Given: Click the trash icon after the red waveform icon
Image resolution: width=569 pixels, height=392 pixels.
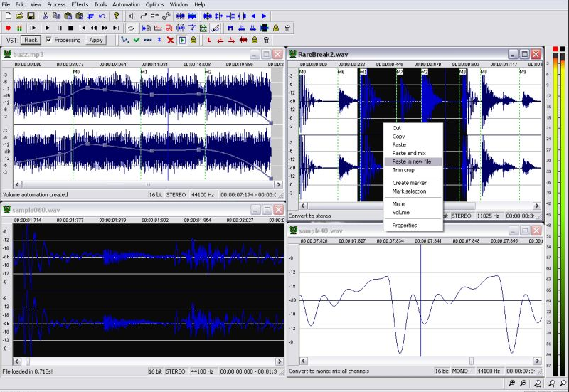Looking at the screenshot, I should point(266,40).
